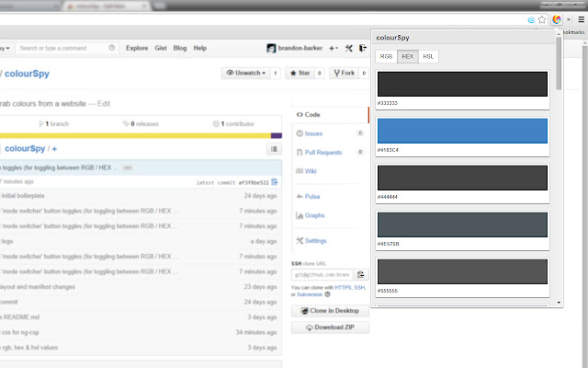Select the #333333 colour swatch

[x=462, y=84]
